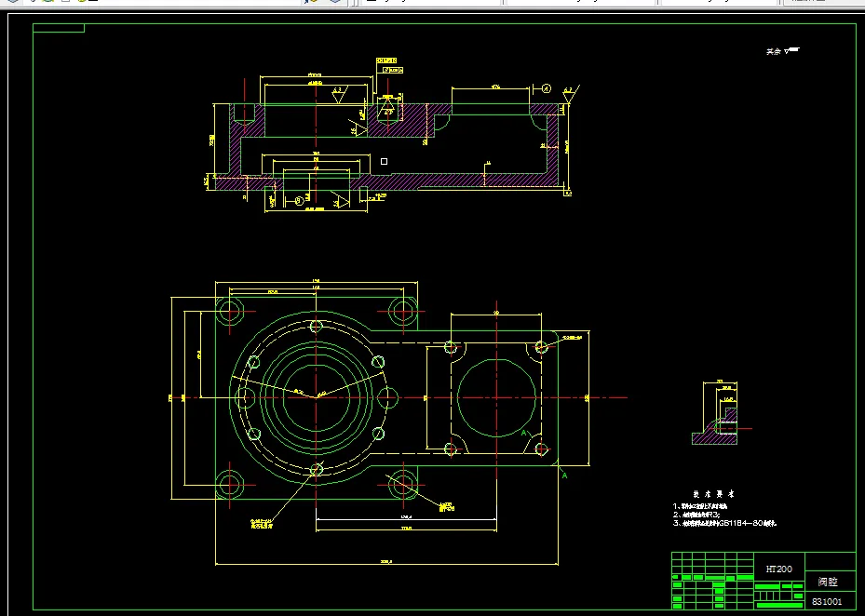The image size is (865, 616).
Task: Select the circled datum A symbol in section view
Action: pyautogui.click(x=547, y=88)
